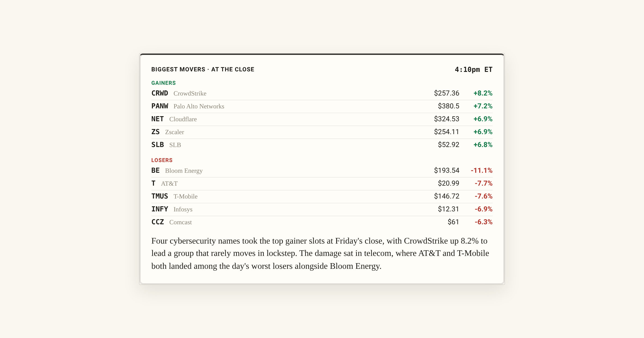This screenshot has height=338, width=644.
Task: Select the $254.11 price
Action: (447, 132)
